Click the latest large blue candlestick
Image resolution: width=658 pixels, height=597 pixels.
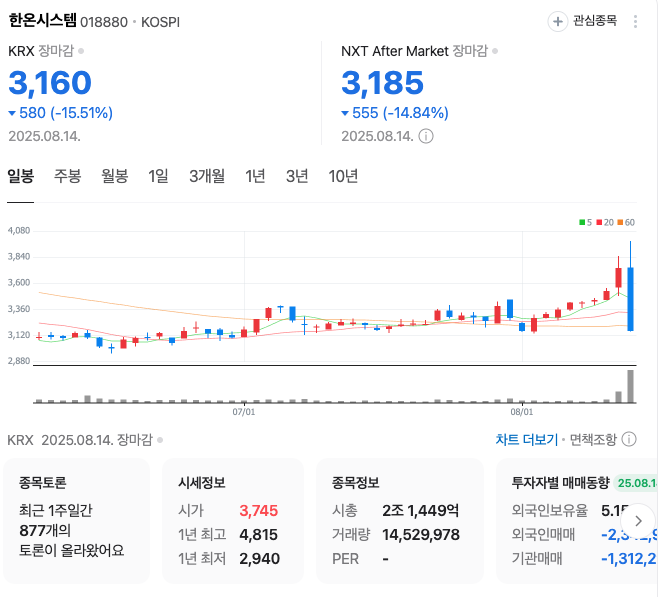tap(630, 299)
